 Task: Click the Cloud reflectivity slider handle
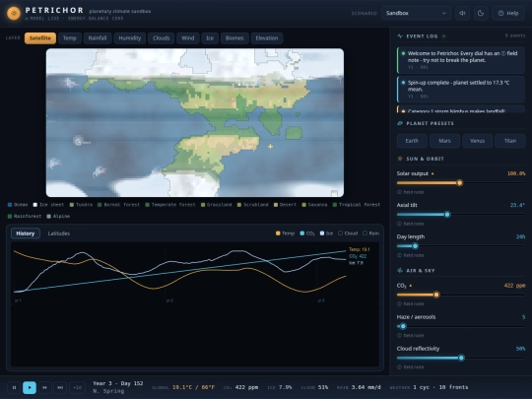pos(461,358)
